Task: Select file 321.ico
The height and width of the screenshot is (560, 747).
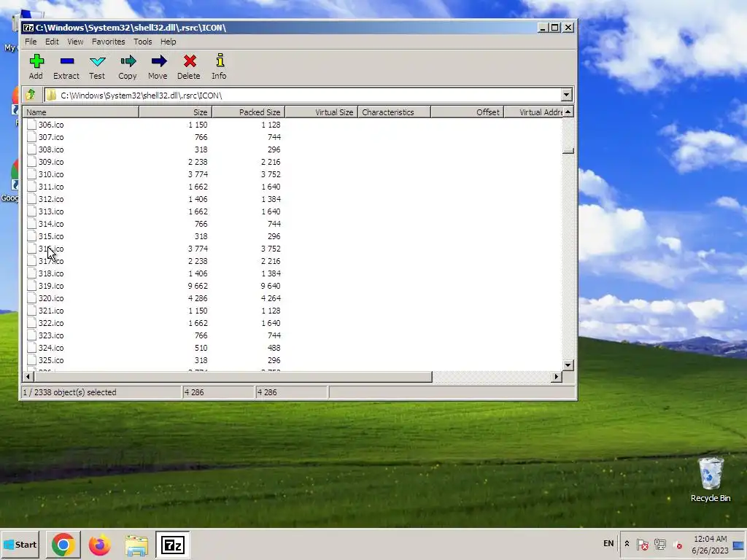Action: click(x=51, y=311)
